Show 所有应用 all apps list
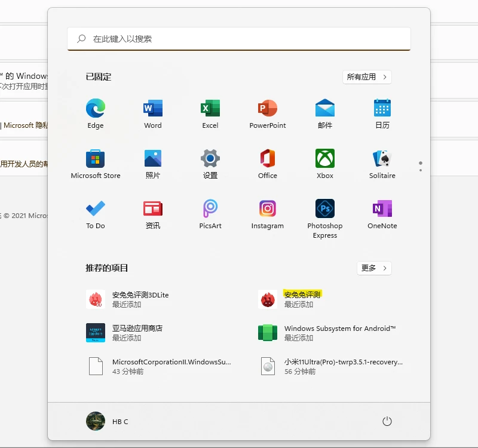The width and height of the screenshot is (478, 448). point(367,77)
